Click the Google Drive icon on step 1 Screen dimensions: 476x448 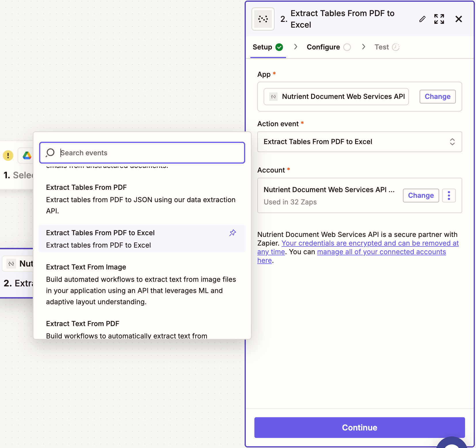click(27, 156)
